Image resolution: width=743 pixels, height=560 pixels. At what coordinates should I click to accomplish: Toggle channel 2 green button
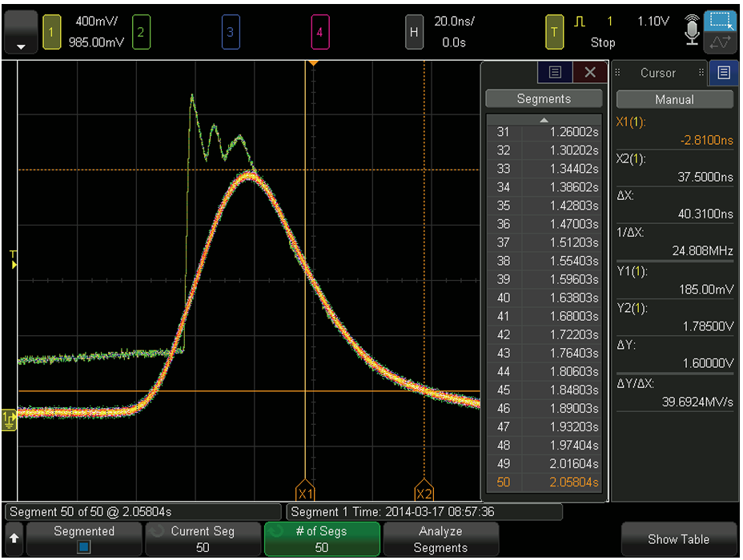(141, 32)
